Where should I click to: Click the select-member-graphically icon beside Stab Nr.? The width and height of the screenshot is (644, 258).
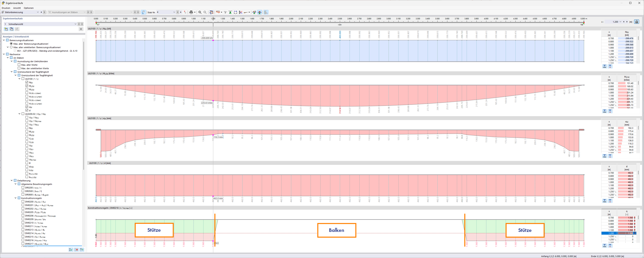coord(185,12)
